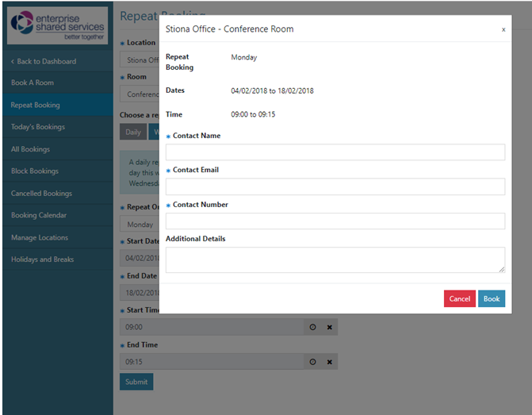
Task: Click the Start Date field 04/02/2018
Action: (140, 258)
